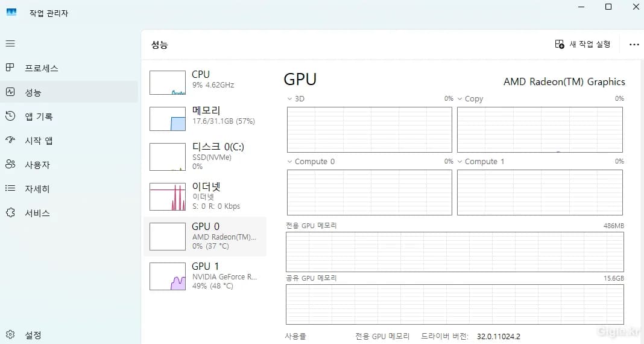Open 앱 기록 history icon
This screenshot has height=344, width=644.
pyautogui.click(x=10, y=116)
